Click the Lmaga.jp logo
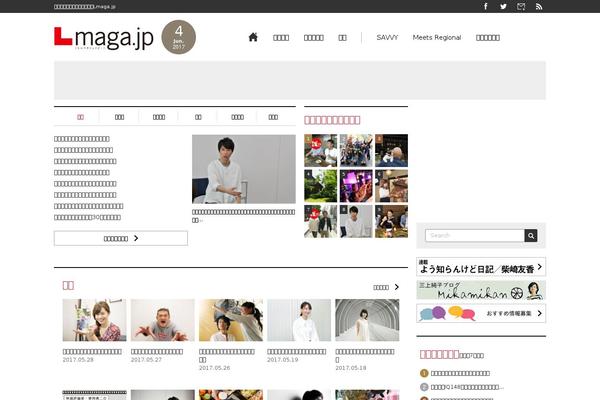 pos(104,38)
